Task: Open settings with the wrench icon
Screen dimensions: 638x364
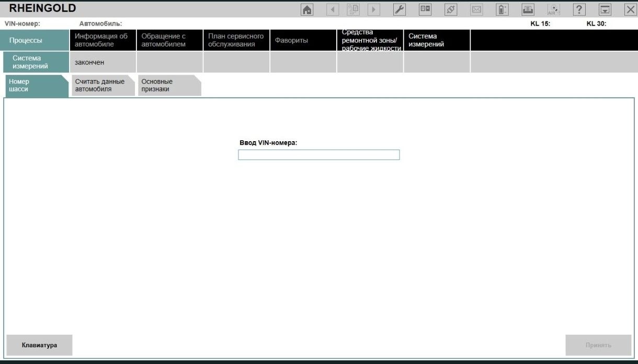Action: tap(400, 9)
